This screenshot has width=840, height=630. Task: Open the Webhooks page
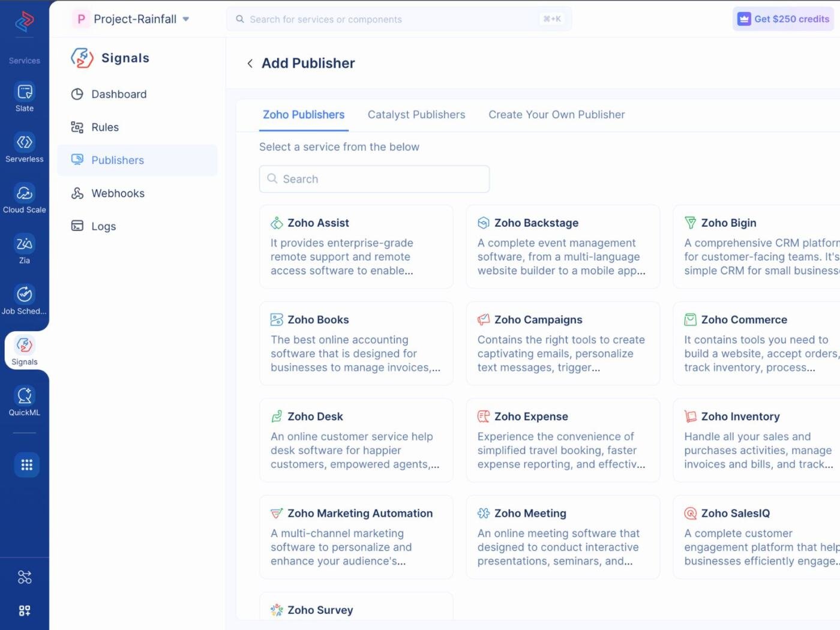click(x=137, y=193)
